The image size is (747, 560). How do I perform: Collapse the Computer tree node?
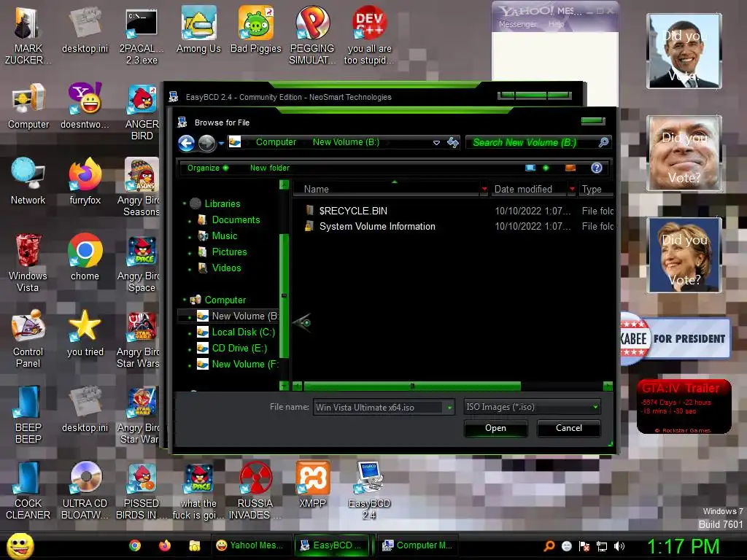click(185, 300)
